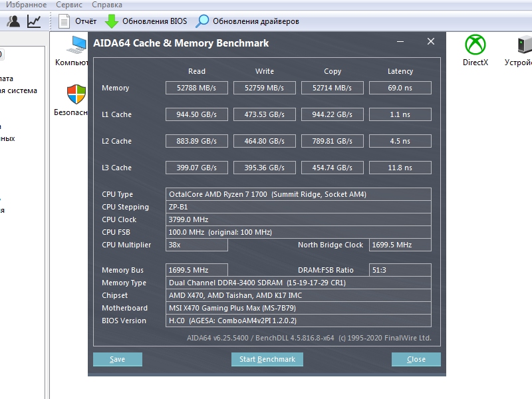Click the green BIOS update arrow icon
Image resolution: width=532 pixels, height=399 pixels.
(111, 21)
